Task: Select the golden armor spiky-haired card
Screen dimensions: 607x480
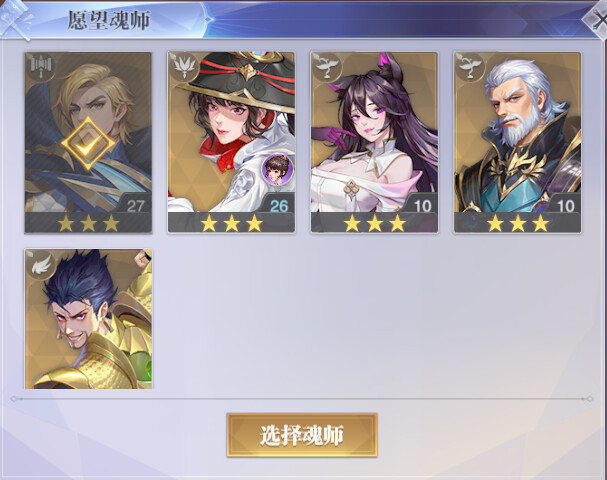Action: tap(88, 319)
